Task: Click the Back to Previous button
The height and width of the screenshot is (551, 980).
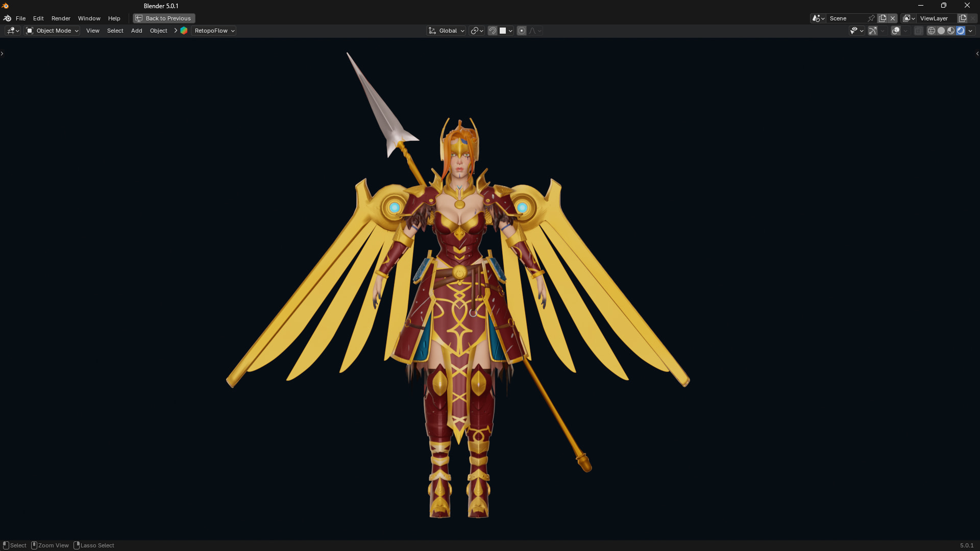Action: point(164,18)
